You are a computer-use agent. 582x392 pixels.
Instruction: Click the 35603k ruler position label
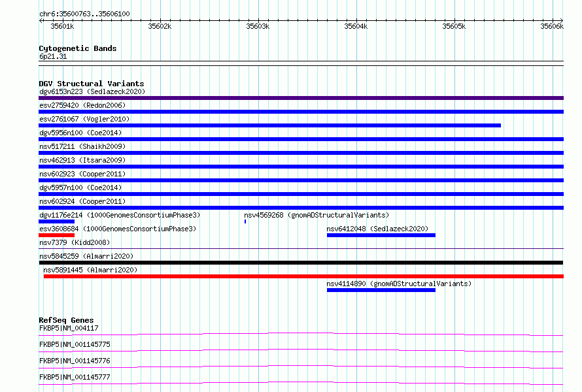pyautogui.click(x=258, y=26)
